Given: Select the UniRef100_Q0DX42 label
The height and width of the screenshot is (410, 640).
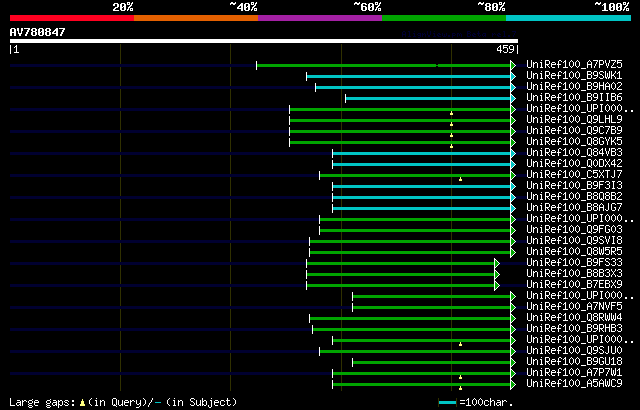Looking at the screenshot, I should pos(574,164).
